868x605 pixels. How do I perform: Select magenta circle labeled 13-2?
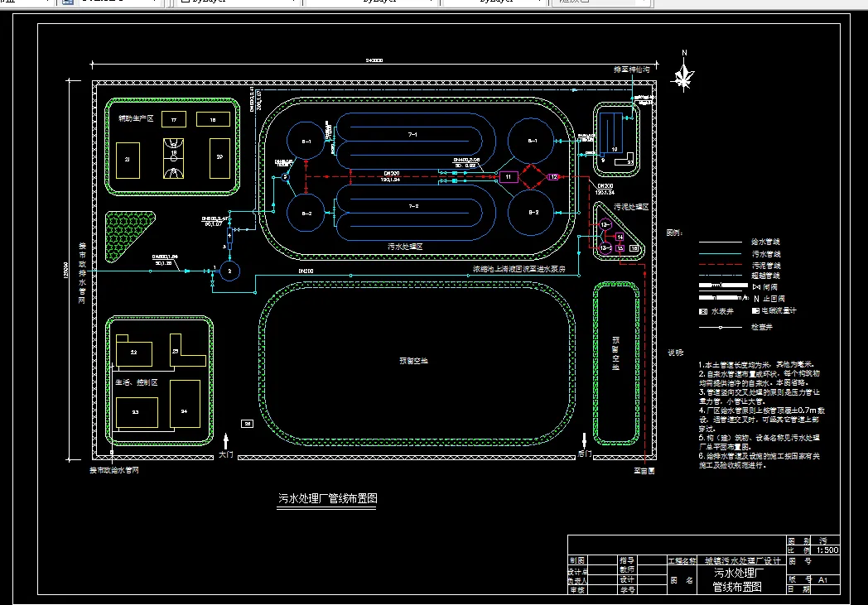pos(605,247)
